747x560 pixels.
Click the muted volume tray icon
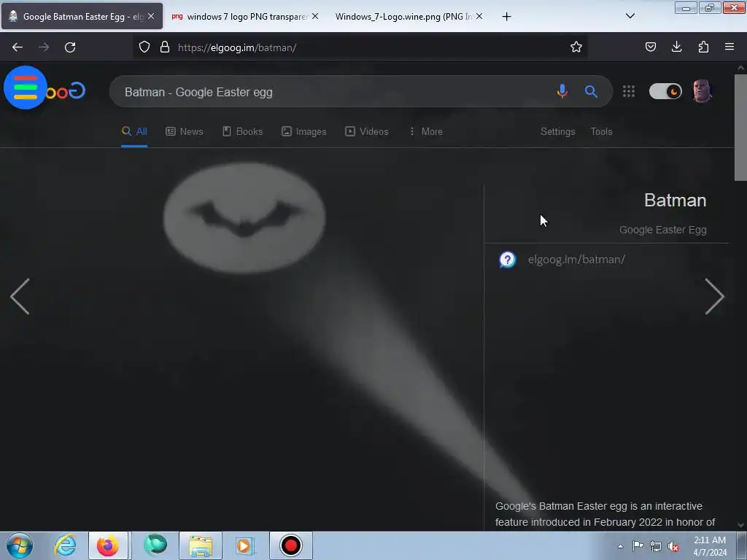pyautogui.click(x=673, y=547)
